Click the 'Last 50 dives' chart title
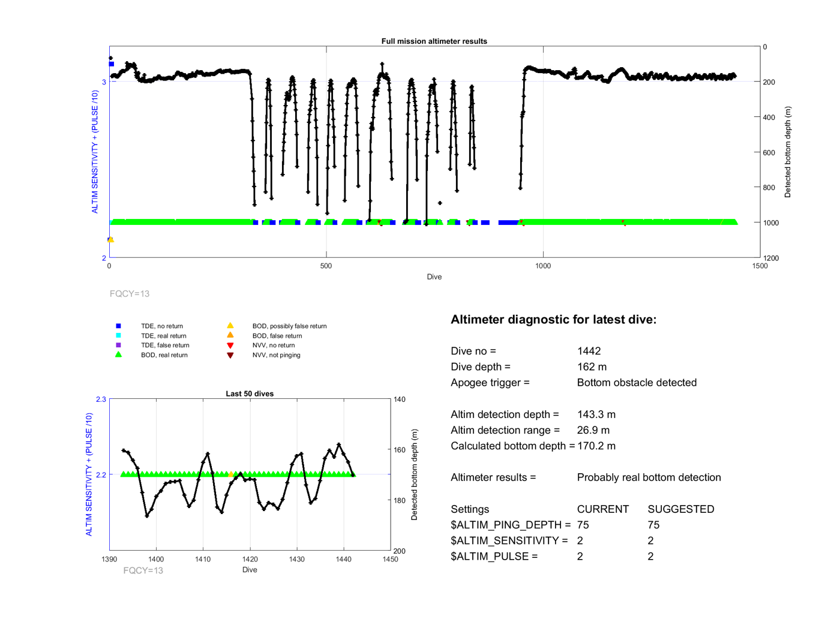This screenshot has width=840, height=619. 250,394
